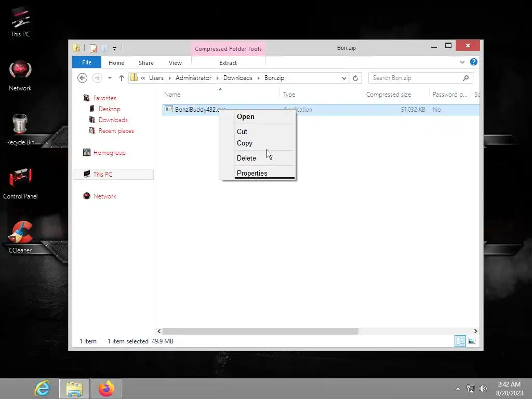Open the This PC desktop icon

20,22
